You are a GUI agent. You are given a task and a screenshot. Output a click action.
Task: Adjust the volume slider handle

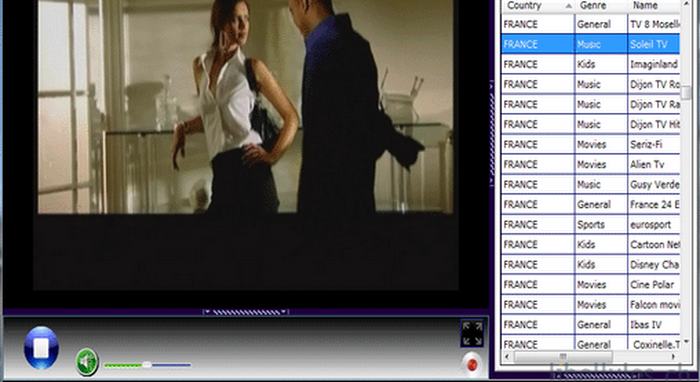(x=146, y=365)
